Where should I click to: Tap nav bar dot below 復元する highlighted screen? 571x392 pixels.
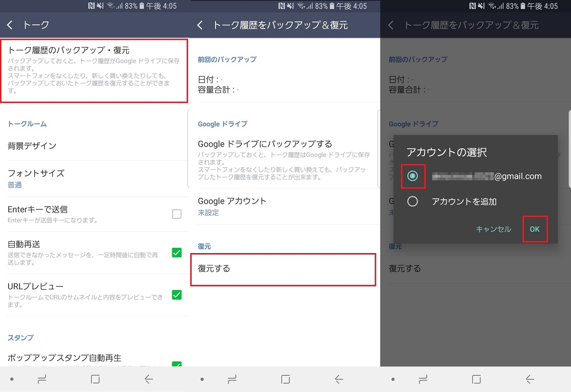(202, 379)
